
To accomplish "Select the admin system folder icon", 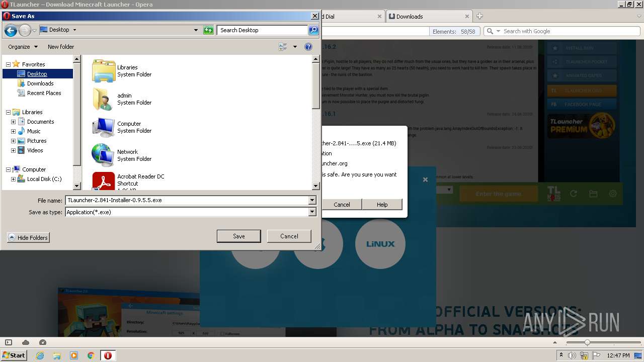I will [104, 99].
